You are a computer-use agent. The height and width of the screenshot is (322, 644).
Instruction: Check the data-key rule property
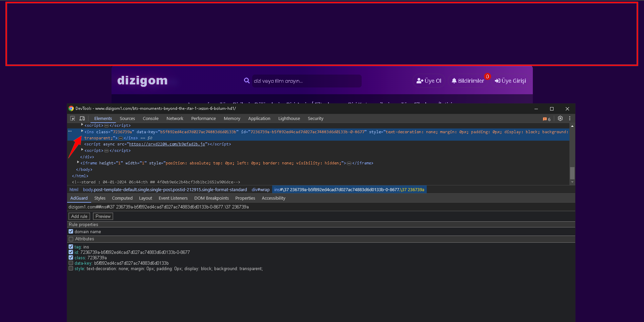(71, 263)
